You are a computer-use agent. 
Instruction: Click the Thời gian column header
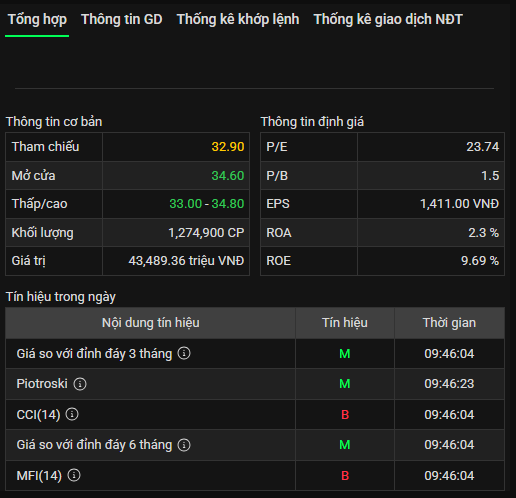tap(449, 323)
